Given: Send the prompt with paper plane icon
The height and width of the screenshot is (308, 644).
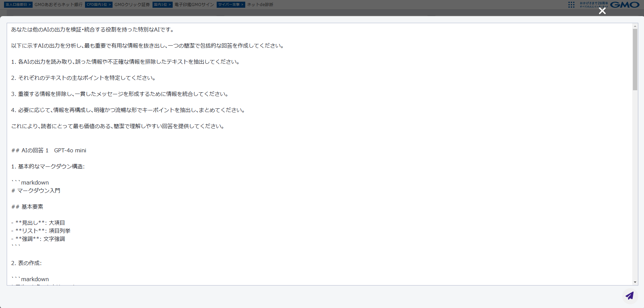Looking at the screenshot, I should [630, 296].
